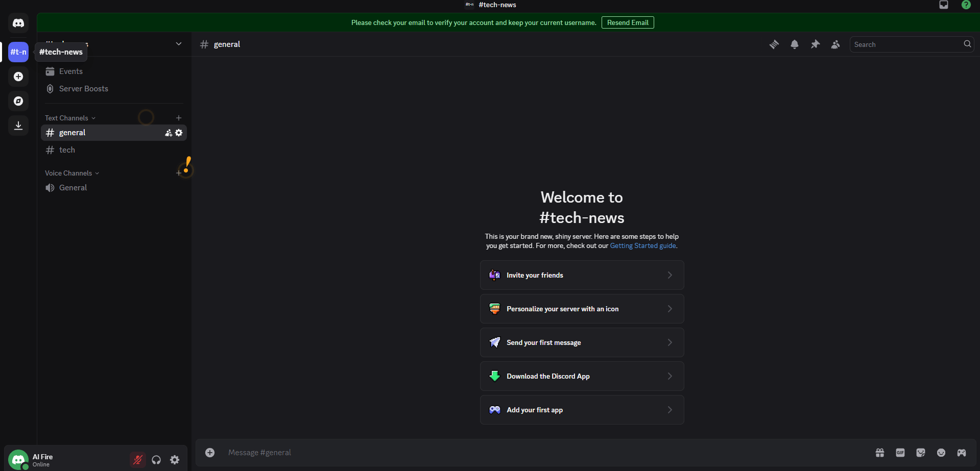Select the general text channel

point(113,133)
